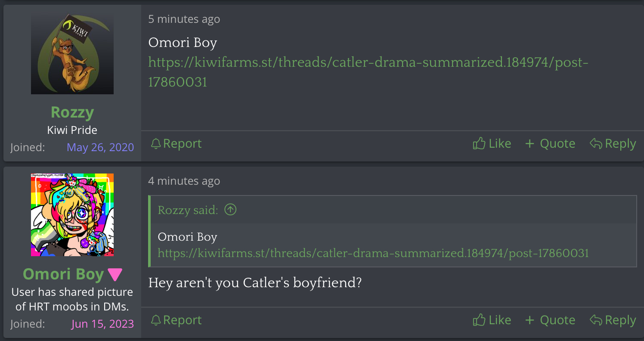Click the reply arrow icon on Rozzy's post

[596, 144]
